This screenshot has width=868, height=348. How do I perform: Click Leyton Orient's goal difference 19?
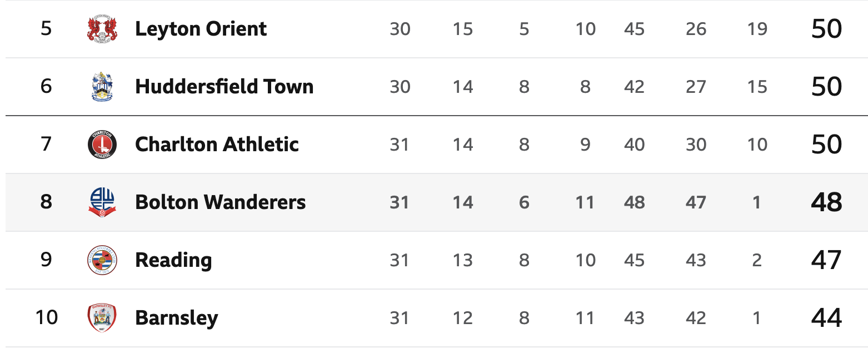point(757,29)
